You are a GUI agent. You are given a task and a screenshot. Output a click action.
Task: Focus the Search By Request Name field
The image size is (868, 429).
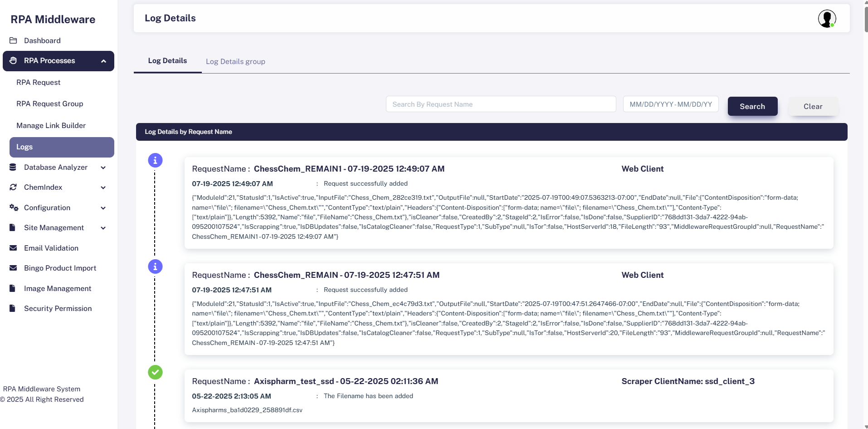click(x=501, y=104)
